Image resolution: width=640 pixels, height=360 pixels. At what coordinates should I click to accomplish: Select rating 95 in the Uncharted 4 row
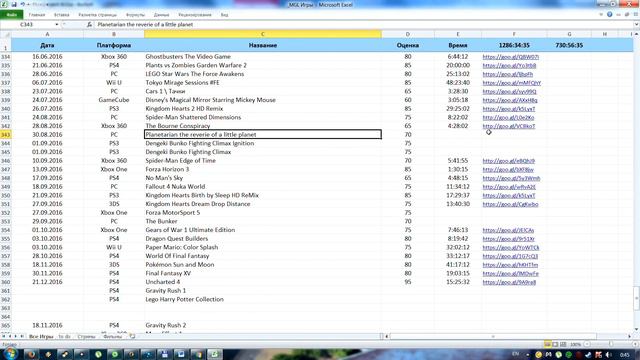coord(407,282)
